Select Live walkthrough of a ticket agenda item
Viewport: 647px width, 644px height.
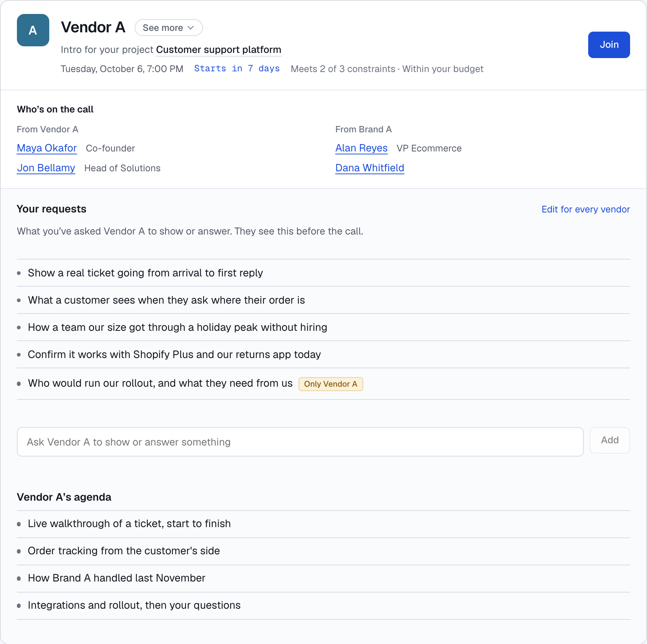(x=323, y=524)
